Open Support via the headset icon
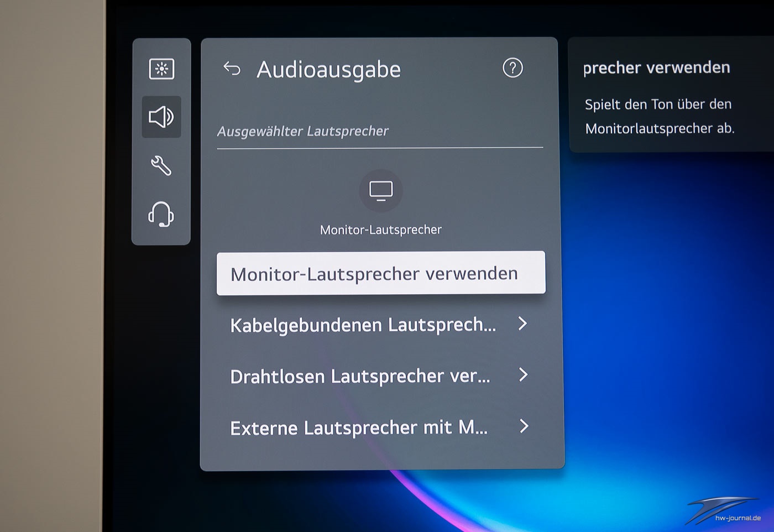This screenshot has width=774, height=532. point(161,214)
